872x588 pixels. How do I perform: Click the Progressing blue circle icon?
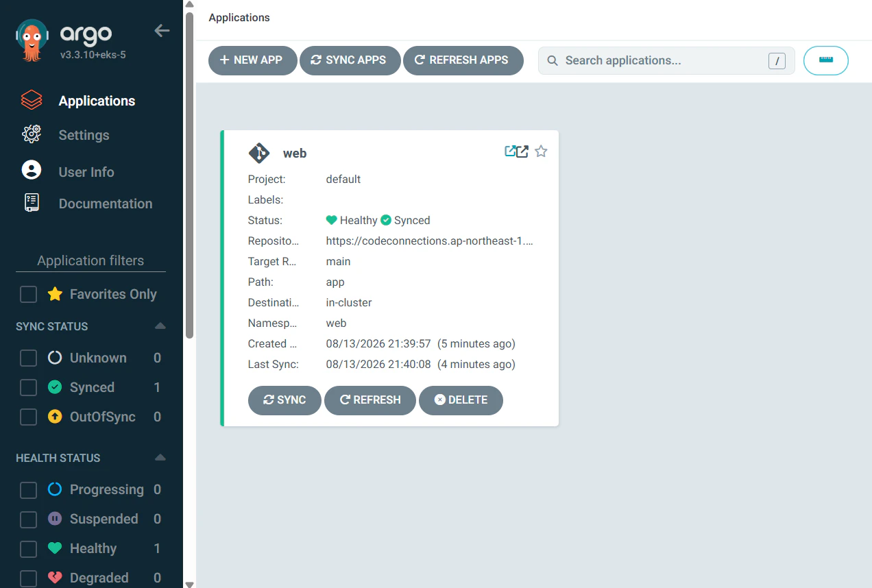55,489
